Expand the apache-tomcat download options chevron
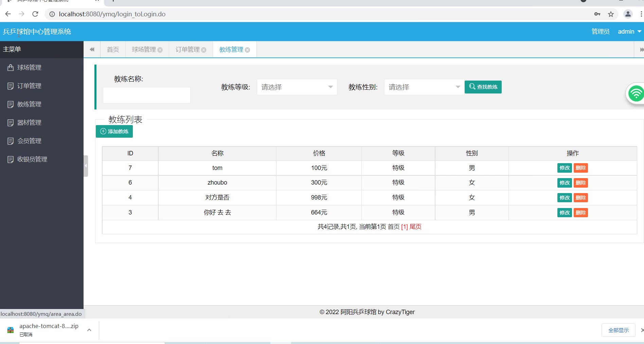 89,330
